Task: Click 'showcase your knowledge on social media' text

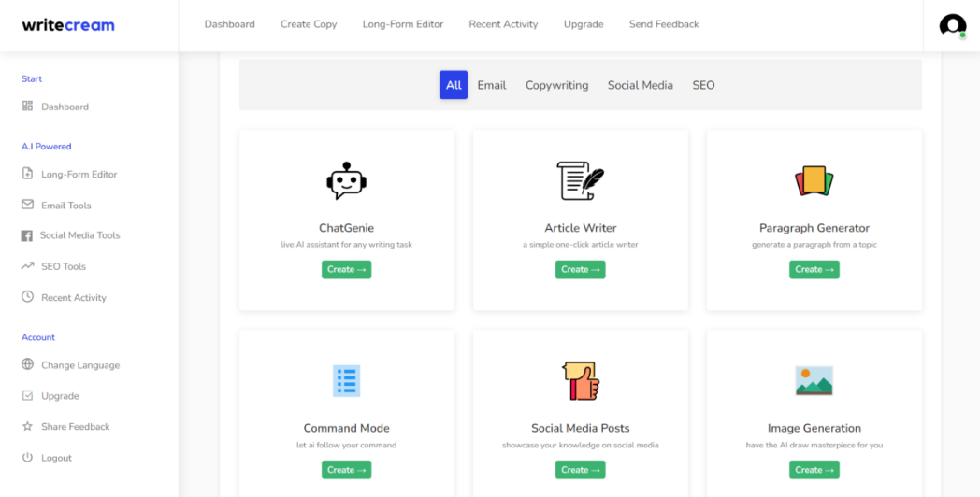Action: 581,446
